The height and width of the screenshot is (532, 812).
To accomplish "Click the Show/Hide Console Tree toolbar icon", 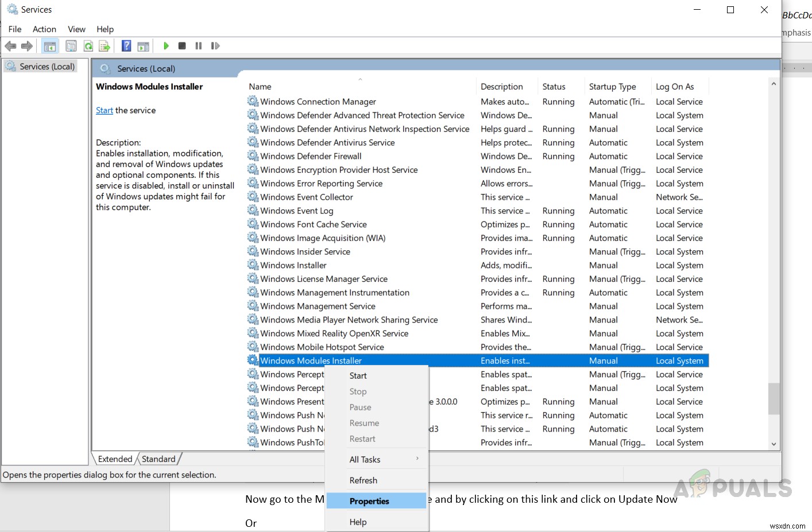I will click(50, 46).
